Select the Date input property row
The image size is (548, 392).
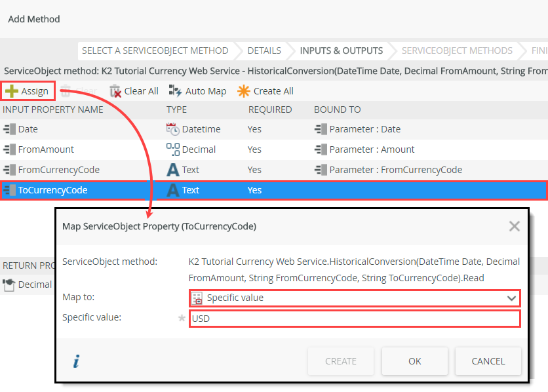click(x=274, y=129)
